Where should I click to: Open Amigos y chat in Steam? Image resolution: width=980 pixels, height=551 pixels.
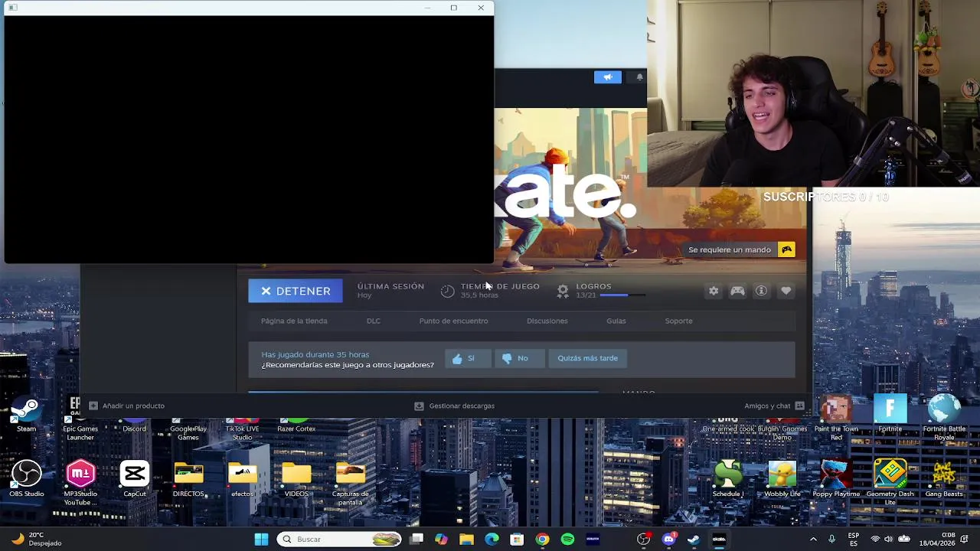click(x=774, y=406)
